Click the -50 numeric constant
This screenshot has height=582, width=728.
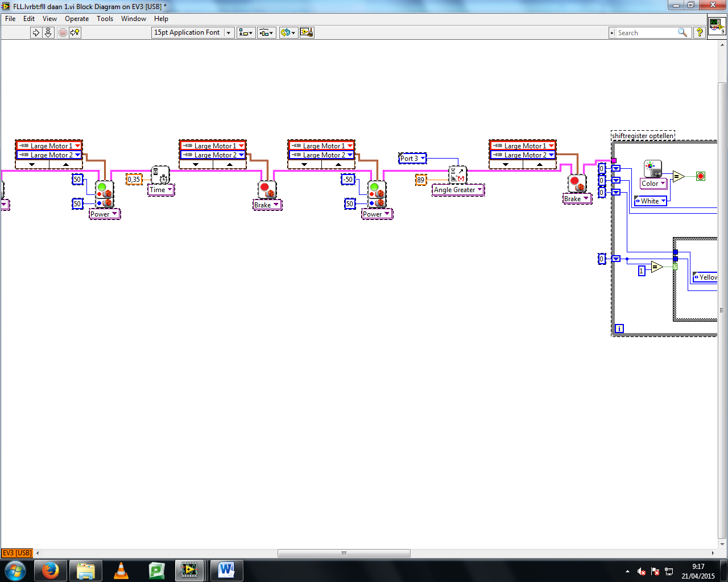[x=348, y=179]
